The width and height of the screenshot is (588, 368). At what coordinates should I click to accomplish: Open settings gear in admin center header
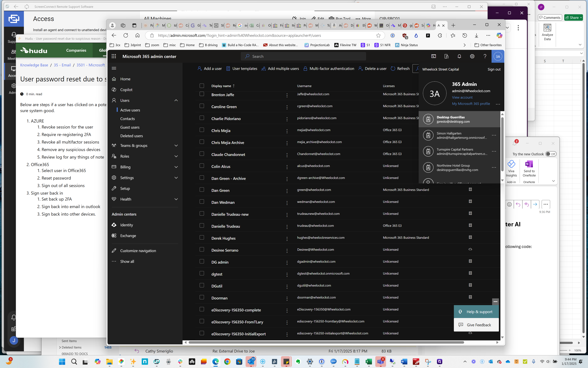tap(472, 56)
